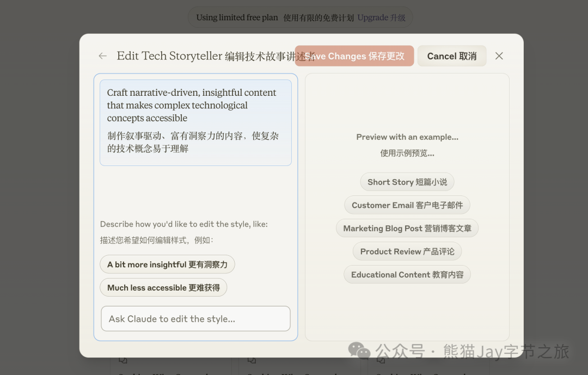The image size is (588, 375).
Task: Preview with the Marketing Blog Post example
Action: tap(407, 229)
